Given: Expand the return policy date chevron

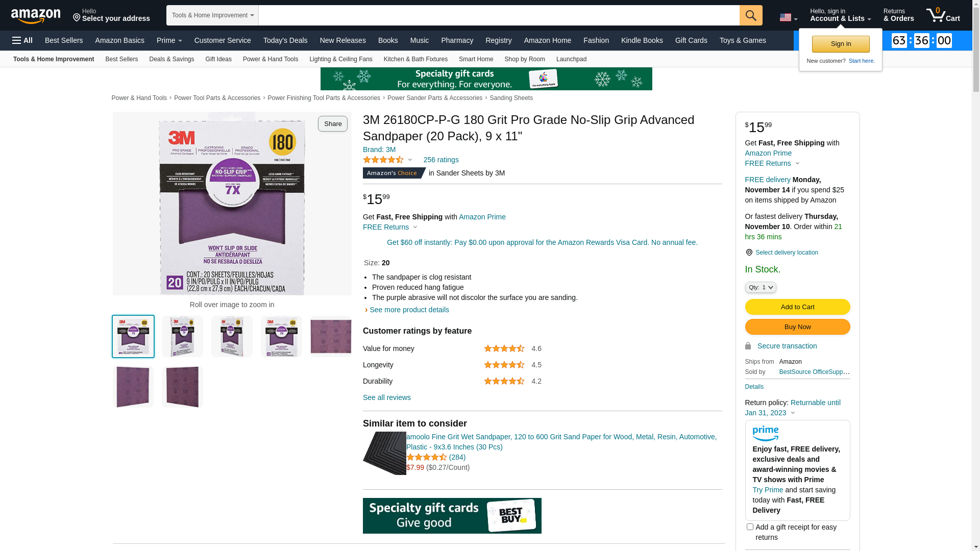Looking at the screenshot, I should (x=793, y=413).
